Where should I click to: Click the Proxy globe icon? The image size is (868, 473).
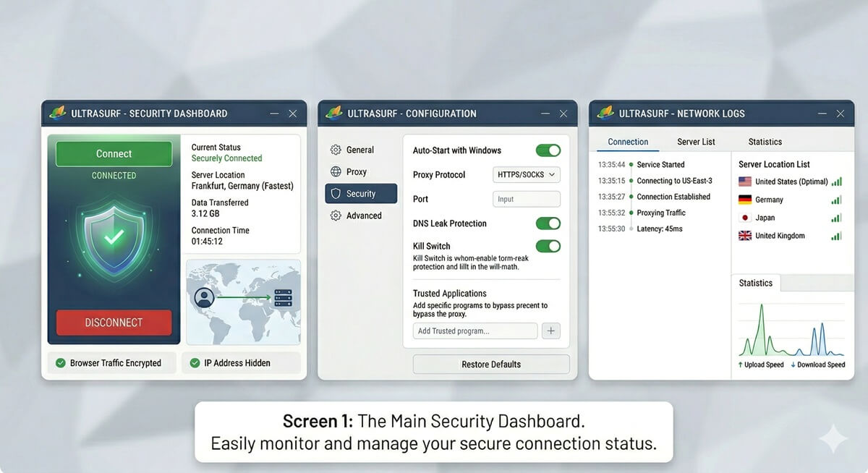click(336, 172)
